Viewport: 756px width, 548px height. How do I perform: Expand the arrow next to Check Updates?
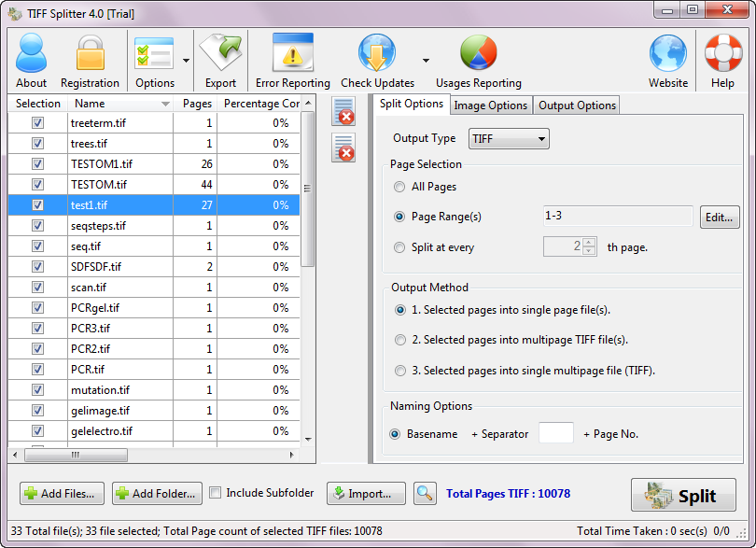point(426,60)
